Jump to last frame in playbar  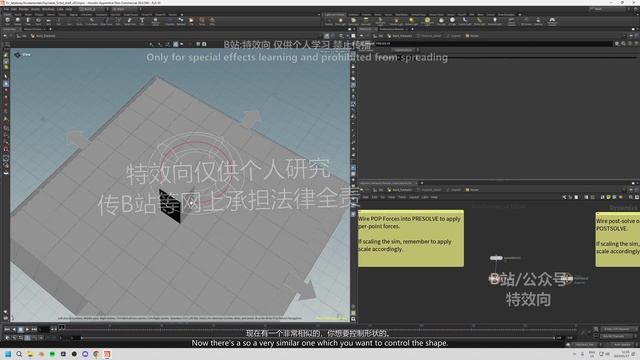tap(34, 329)
